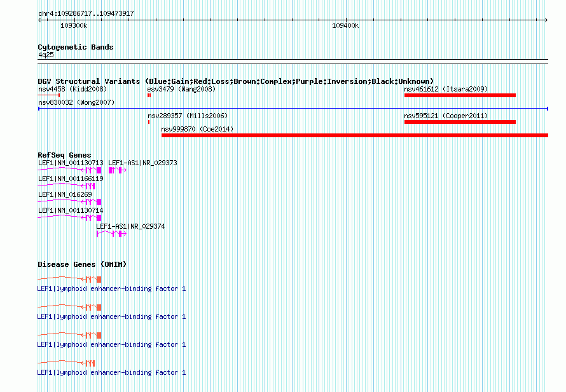The image size is (566, 392).
Task: Open the LEF1|NM_001130713 gene label
Action: [71, 163]
